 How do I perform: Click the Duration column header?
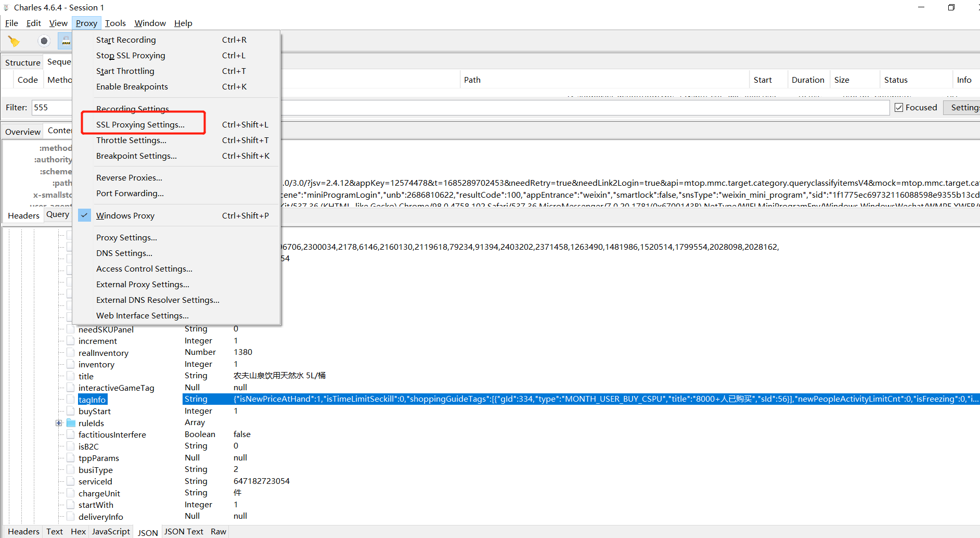pos(807,80)
